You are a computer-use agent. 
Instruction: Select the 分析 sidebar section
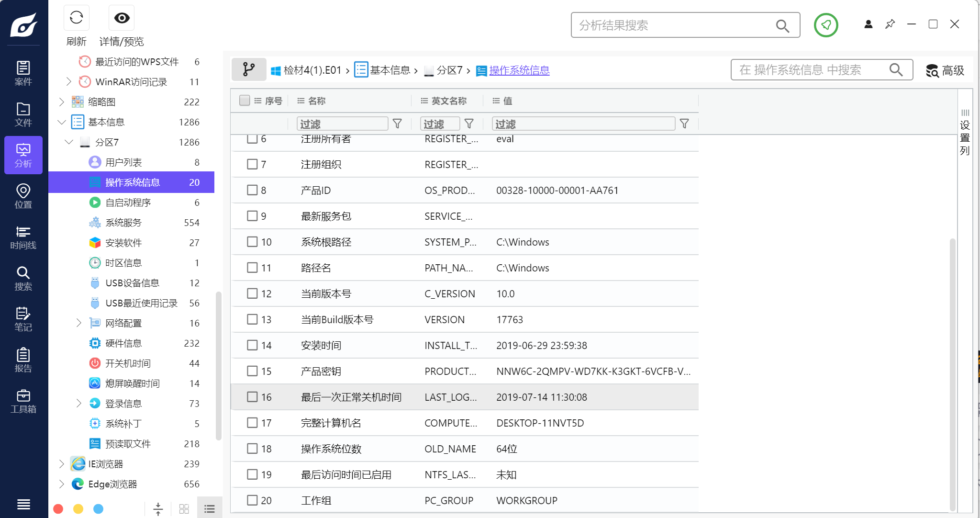(x=23, y=155)
